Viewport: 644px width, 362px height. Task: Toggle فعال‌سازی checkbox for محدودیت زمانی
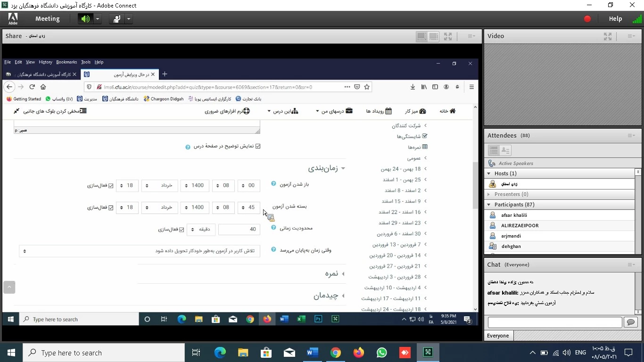182,230
